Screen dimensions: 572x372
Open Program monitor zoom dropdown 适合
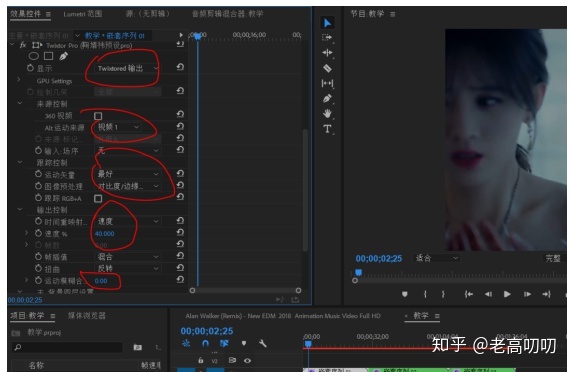click(x=436, y=258)
